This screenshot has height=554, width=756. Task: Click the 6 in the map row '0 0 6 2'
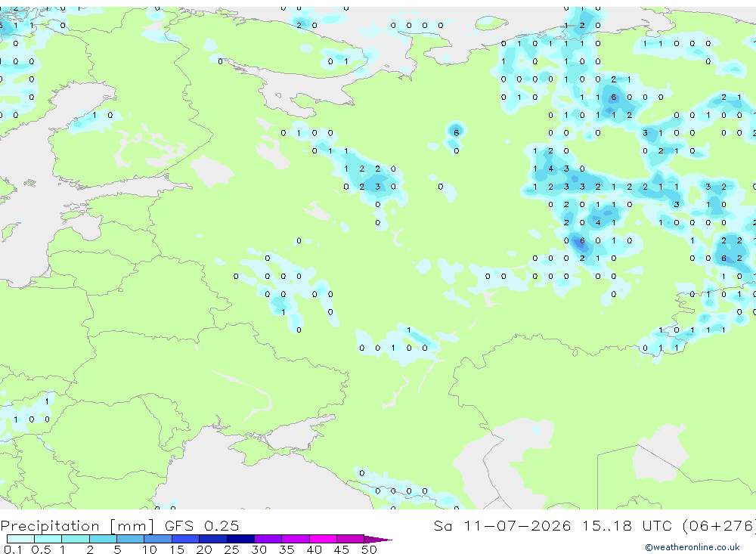[723, 258]
